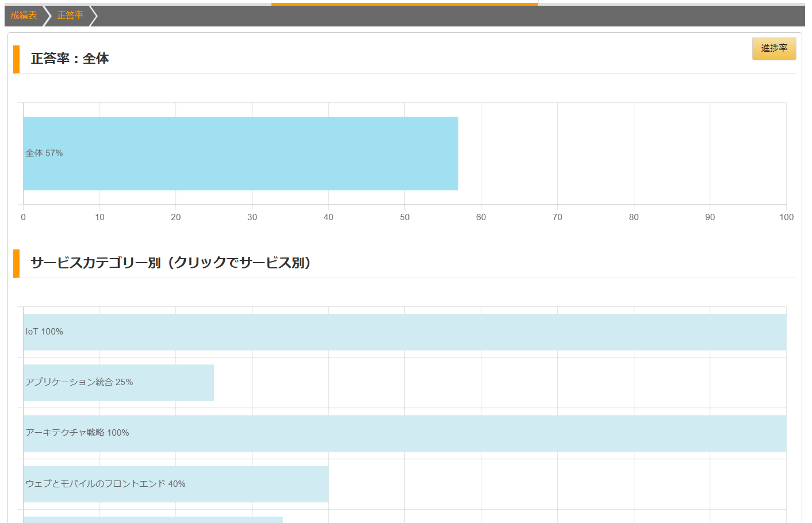Click axis label 30 on the top chart
This screenshot has height=523, width=812.
tap(252, 217)
